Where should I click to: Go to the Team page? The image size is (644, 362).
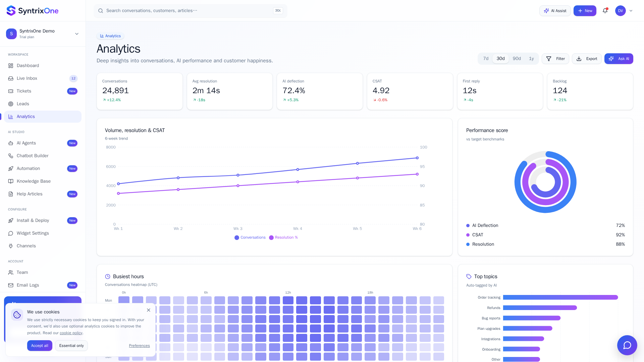(43, 273)
